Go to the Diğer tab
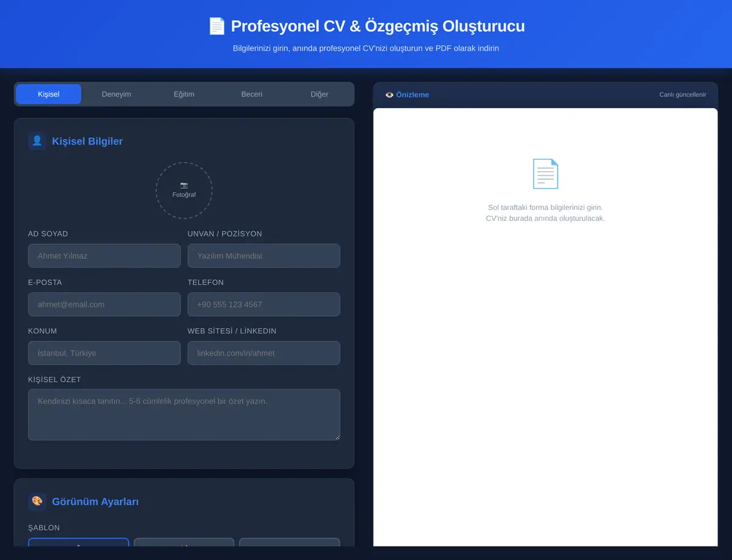This screenshot has width=732, height=560. coord(320,94)
